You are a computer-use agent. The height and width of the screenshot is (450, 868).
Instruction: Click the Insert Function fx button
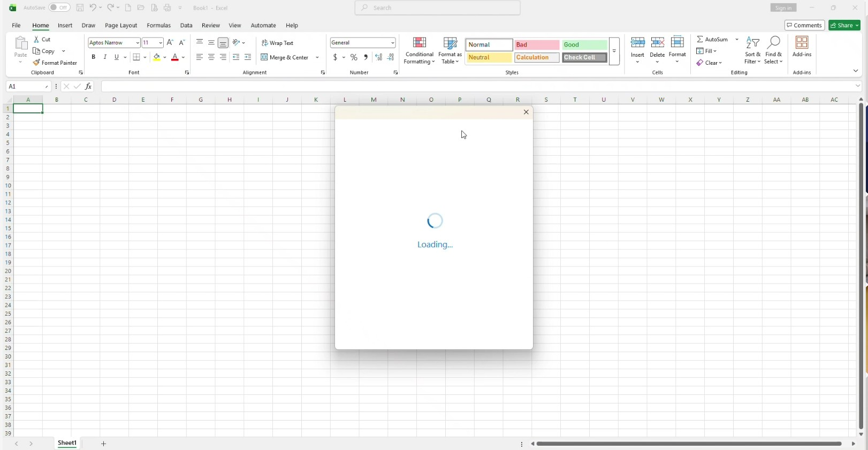point(88,86)
